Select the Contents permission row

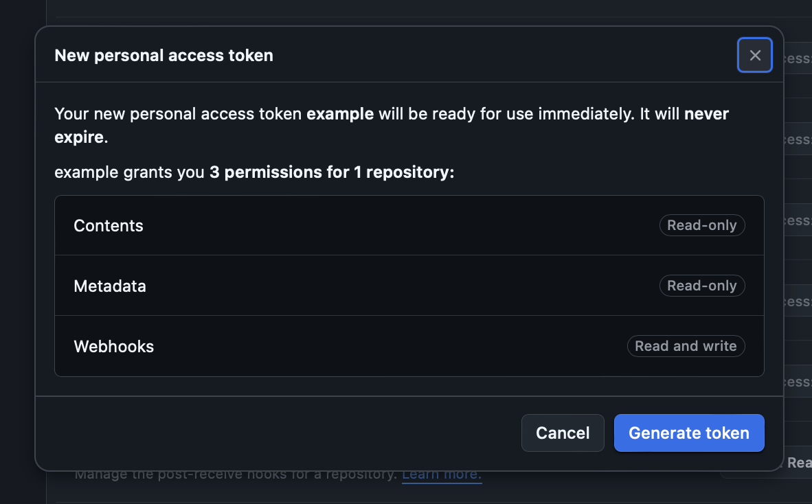409,225
